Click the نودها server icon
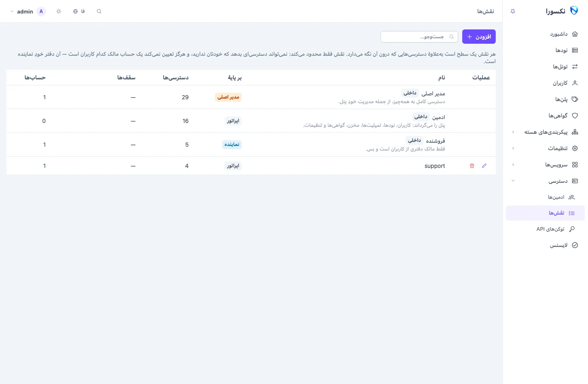 coord(575,50)
